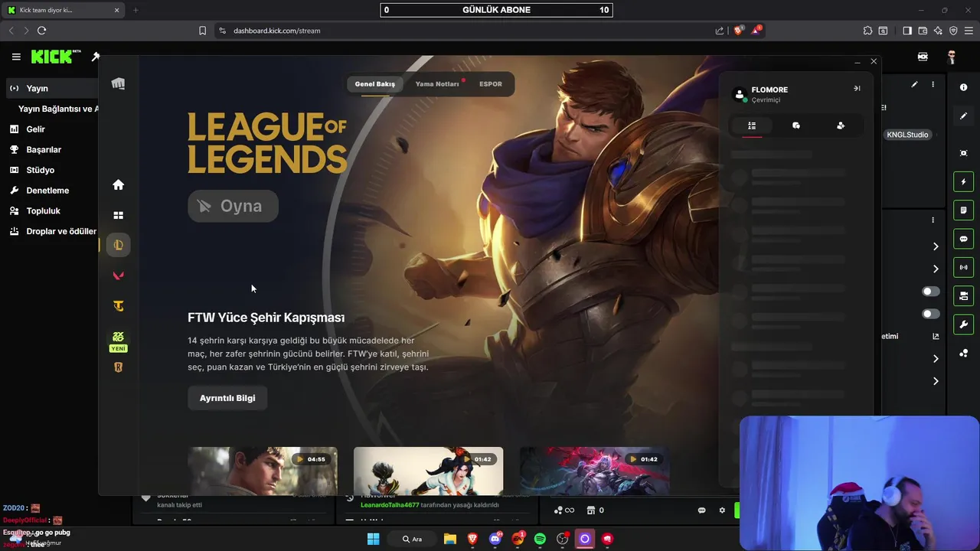Click the Kick lightning bolt quick actions icon

click(963, 182)
